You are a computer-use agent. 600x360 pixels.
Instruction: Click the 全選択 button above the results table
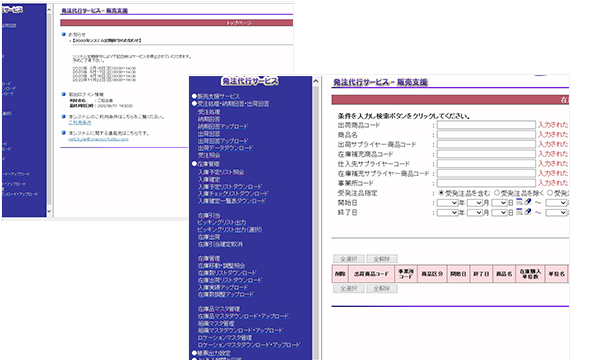click(x=349, y=259)
